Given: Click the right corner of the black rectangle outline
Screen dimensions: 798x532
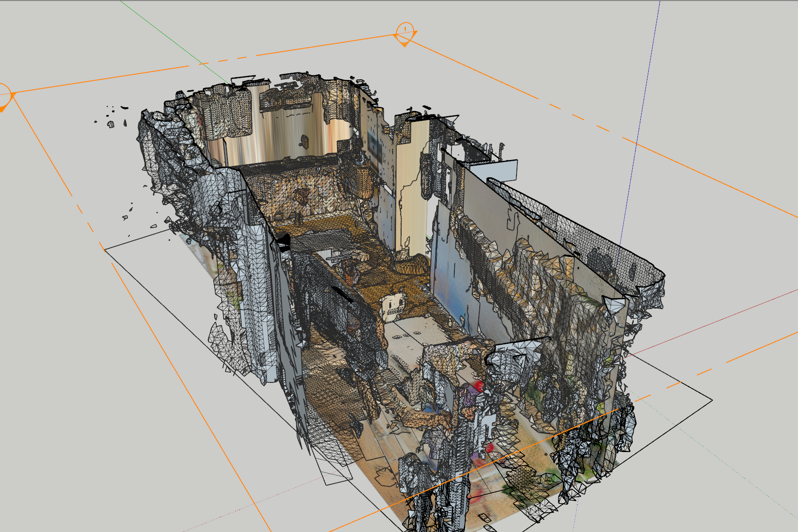Looking at the screenshot, I should [x=711, y=400].
